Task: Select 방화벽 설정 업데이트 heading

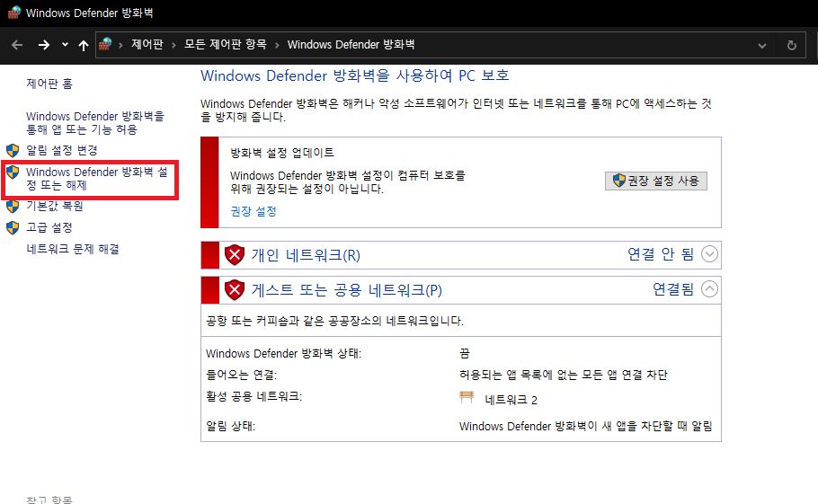Action: (x=282, y=153)
